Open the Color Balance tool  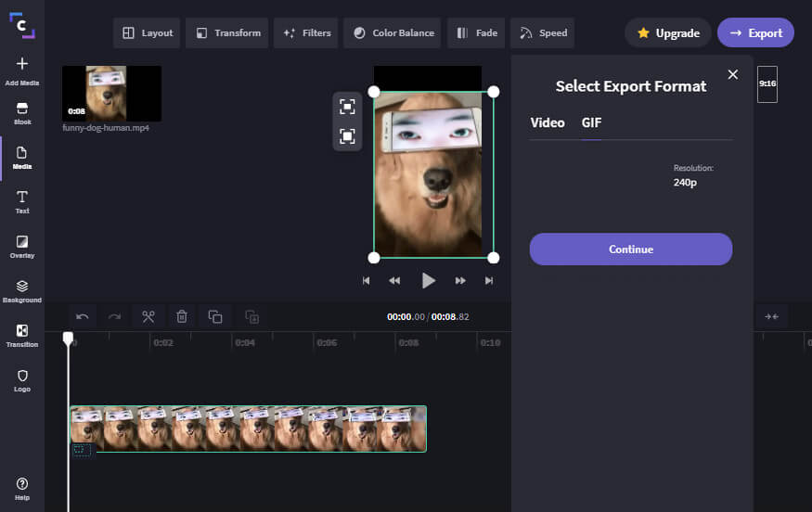[x=393, y=32]
